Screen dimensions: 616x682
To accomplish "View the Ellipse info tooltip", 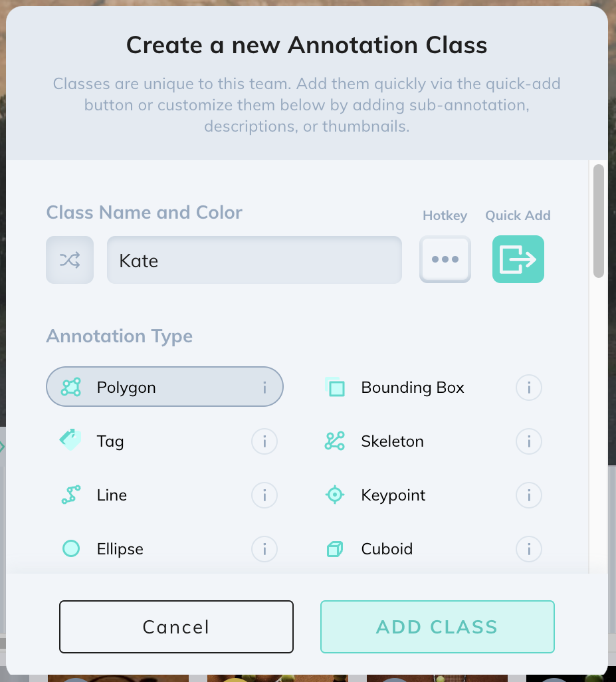I will pos(264,548).
